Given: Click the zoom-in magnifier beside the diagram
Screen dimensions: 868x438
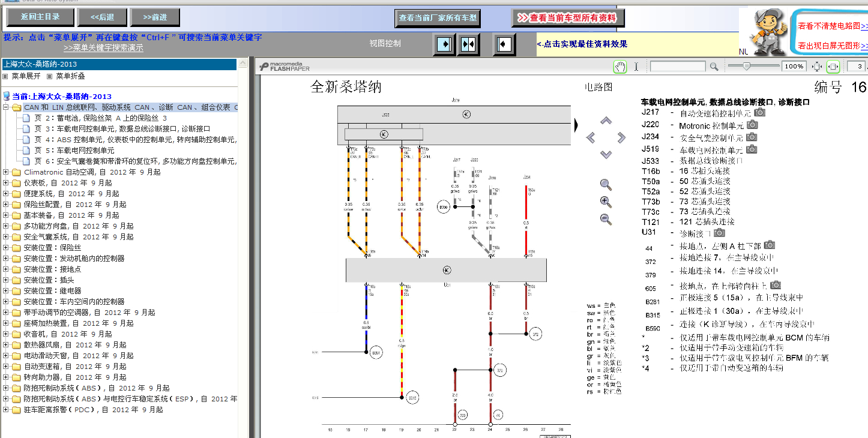Looking at the screenshot, I should pos(606,202).
